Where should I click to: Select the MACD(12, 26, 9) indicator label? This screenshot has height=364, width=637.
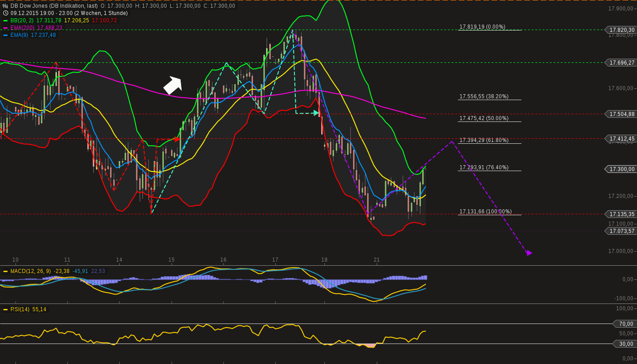pyautogui.click(x=31, y=271)
